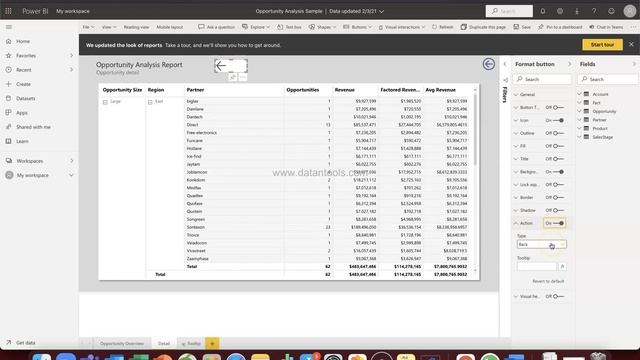Toggle the Outline switch
Viewport: 640px width, 360px height.
click(558, 133)
